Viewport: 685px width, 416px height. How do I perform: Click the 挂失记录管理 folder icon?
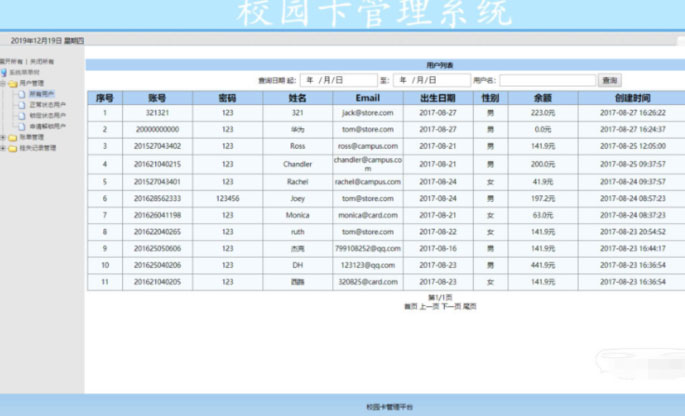13,147
